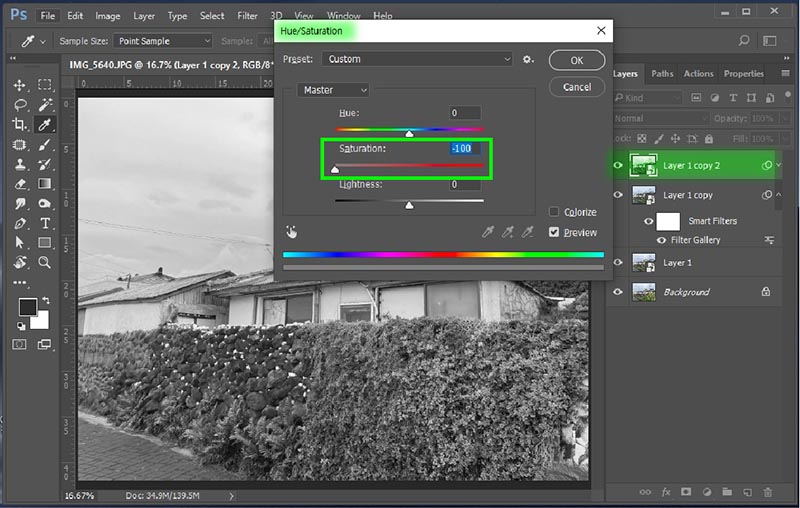800x508 pixels.
Task: Select the Rectangular Marquee tool
Action: [44, 85]
